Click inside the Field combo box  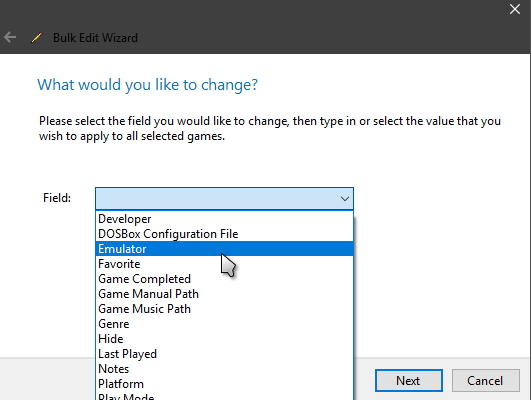(224, 198)
